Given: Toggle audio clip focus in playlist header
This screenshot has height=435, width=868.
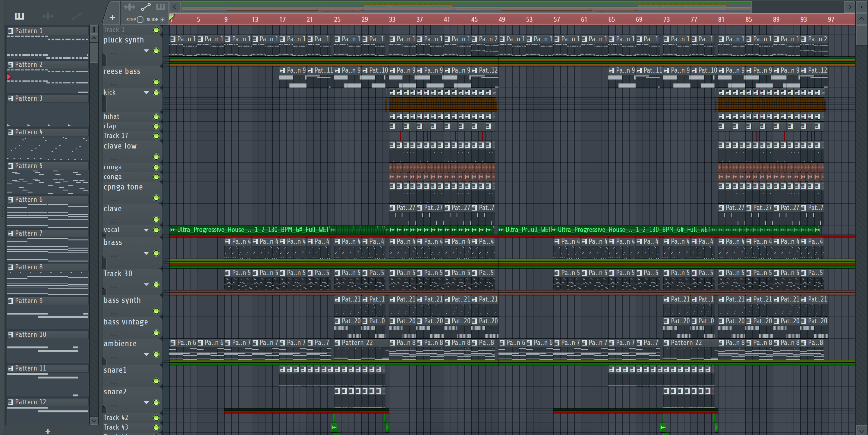Looking at the screenshot, I should click(x=129, y=7).
